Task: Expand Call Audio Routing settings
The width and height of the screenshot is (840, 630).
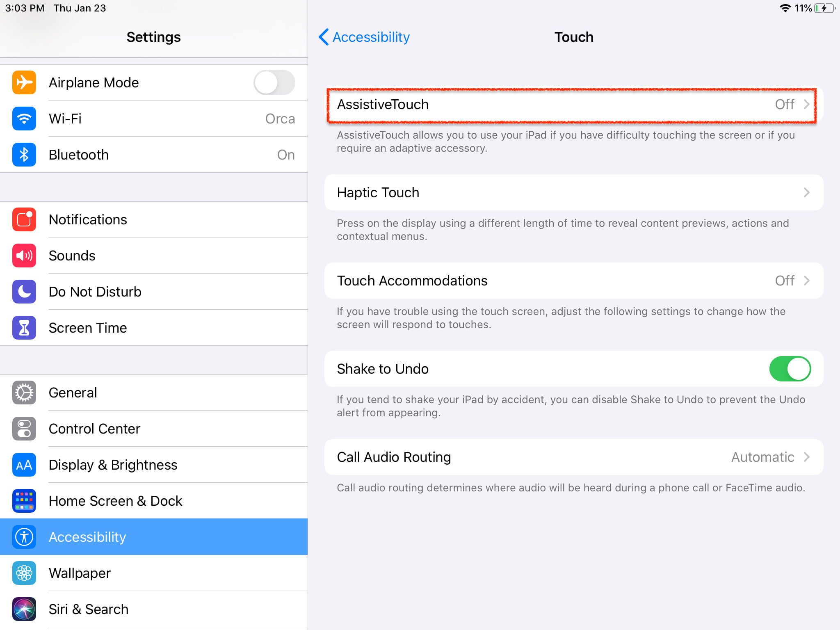Action: click(574, 457)
